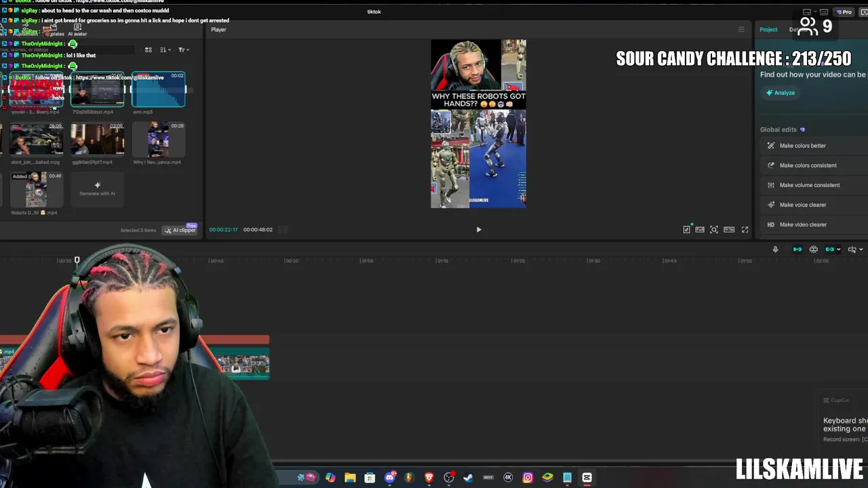
Task: Switch the media grid view icon
Action: 149,50
